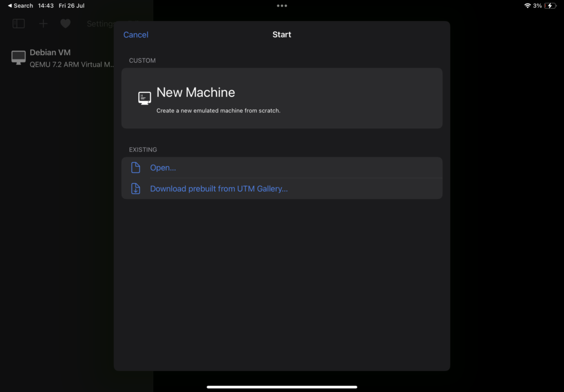Click the New Machine terminal monitor icon
Viewport: 564px width, 392px height.
tap(144, 98)
